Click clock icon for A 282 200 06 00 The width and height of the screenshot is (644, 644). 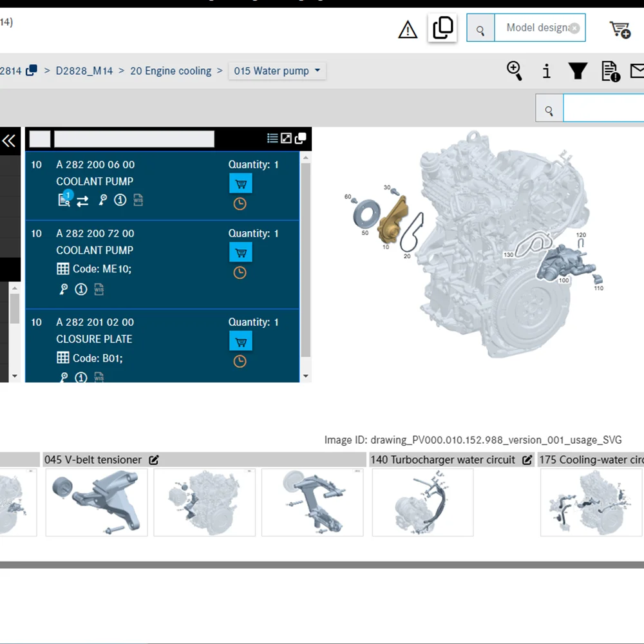click(240, 204)
